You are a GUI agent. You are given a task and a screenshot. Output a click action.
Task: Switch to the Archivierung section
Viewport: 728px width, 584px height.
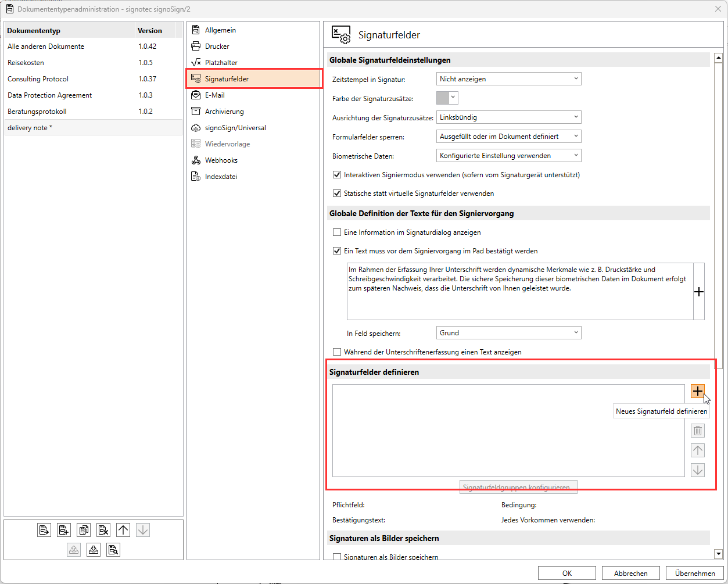pyautogui.click(x=224, y=112)
